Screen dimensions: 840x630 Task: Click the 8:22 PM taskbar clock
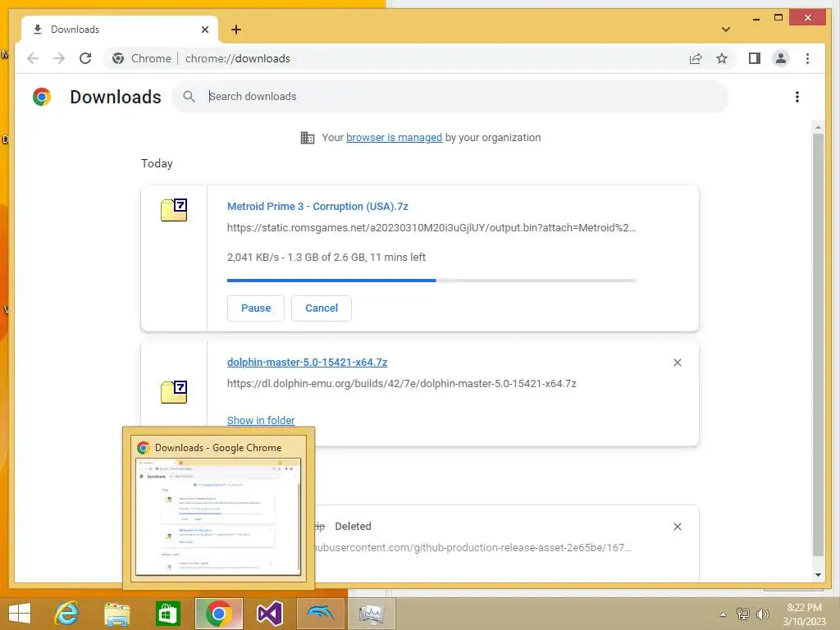point(804,614)
